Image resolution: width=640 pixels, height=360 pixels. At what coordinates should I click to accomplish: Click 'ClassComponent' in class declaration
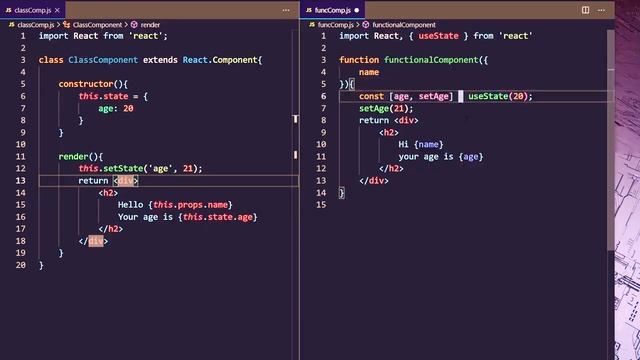pyautogui.click(x=103, y=60)
